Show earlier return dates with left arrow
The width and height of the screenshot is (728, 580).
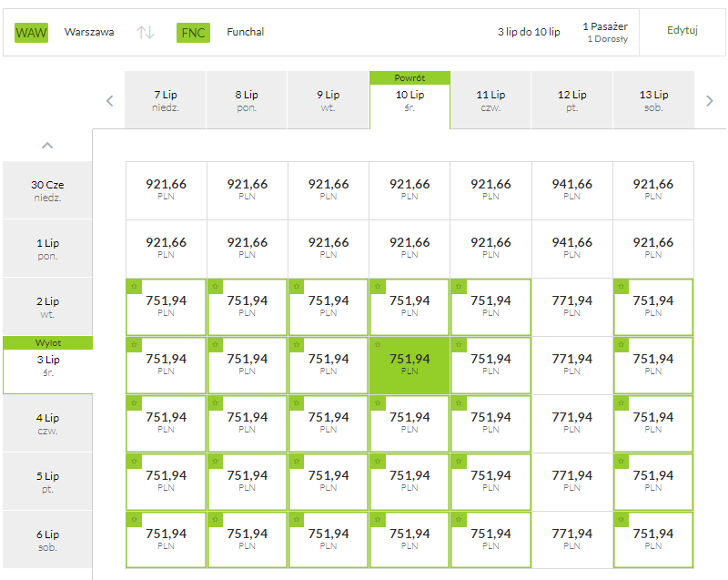(x=110, y=101)
